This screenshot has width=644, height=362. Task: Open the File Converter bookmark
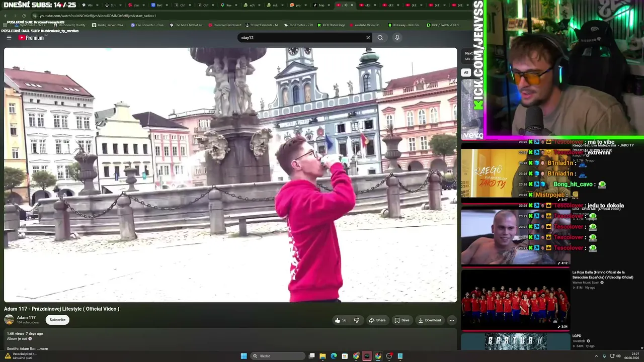pos(147,25)
